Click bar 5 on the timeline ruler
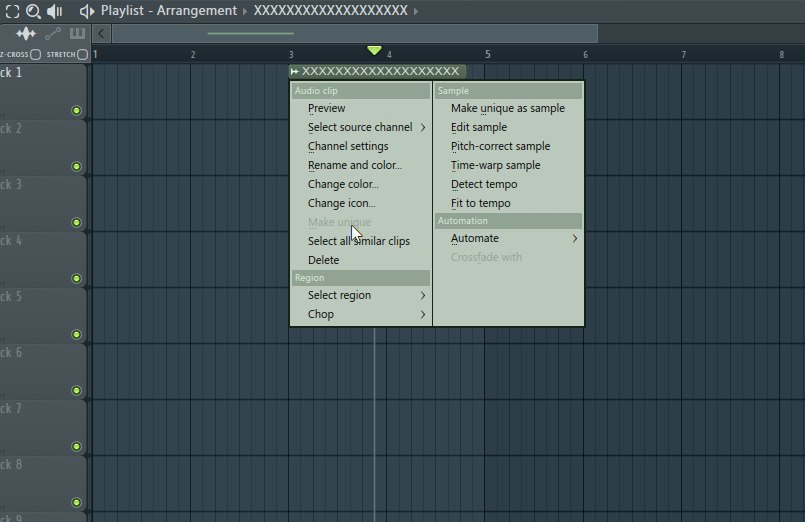 (x=488, y=54)
